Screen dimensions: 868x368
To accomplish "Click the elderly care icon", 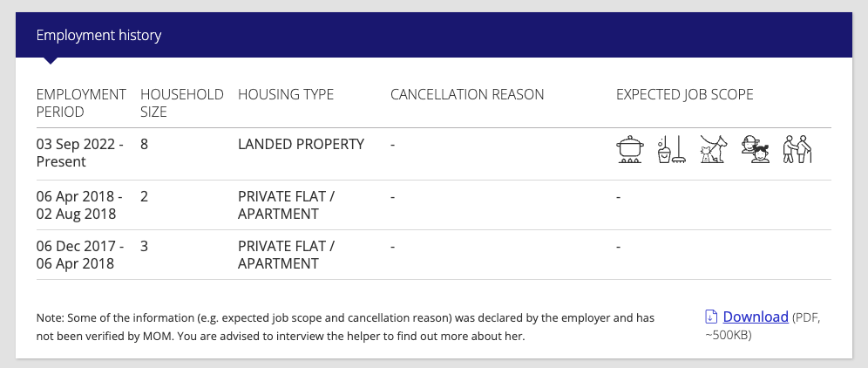I will 797,149.
